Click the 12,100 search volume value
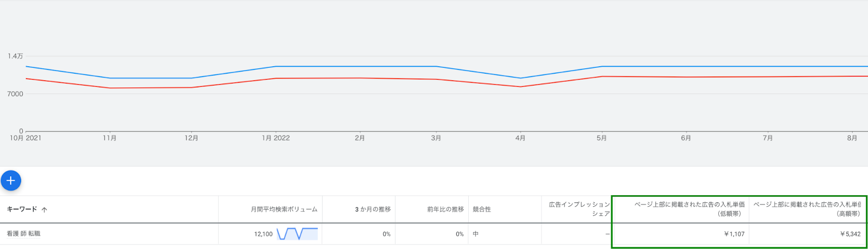The image size is (868, 249). point(263,234)
